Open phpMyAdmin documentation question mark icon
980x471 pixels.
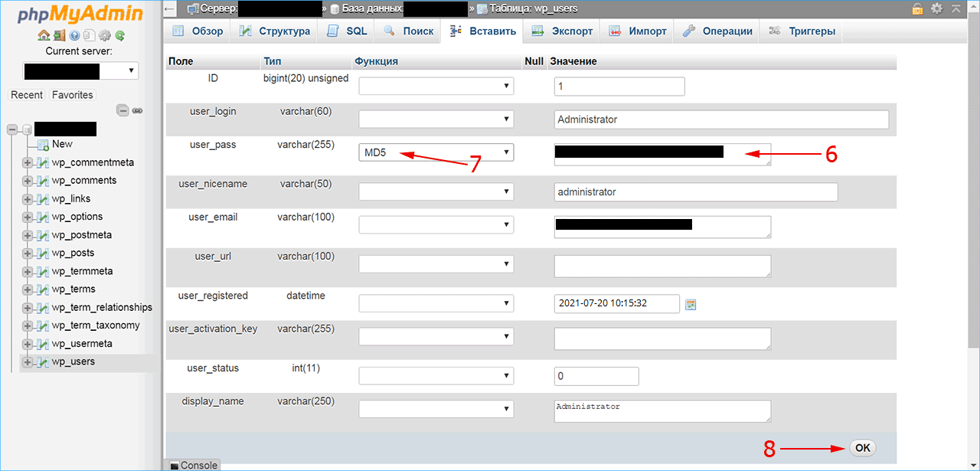pyautogui.click(x=74, y=35)
